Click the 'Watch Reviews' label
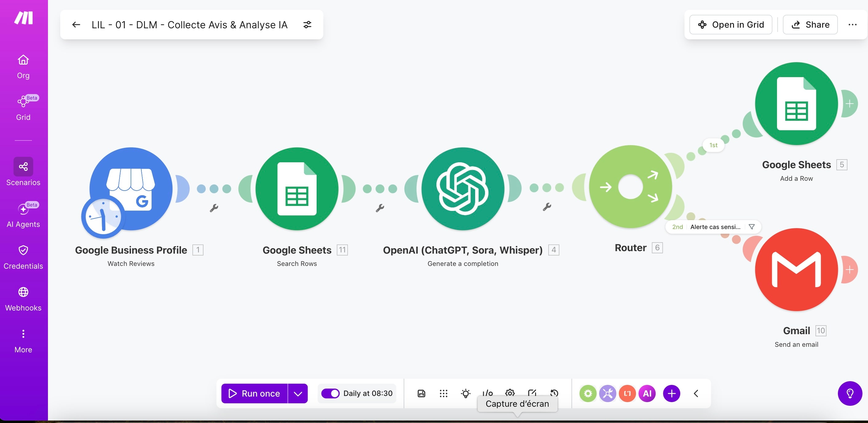Viewport: 868px width, 423px height. [131, 263]
